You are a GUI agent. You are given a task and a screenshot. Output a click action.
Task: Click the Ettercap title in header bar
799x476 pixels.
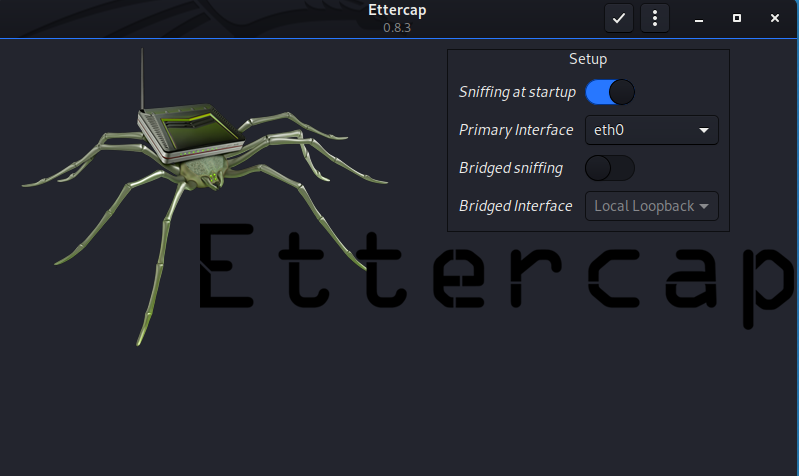pos(397,10)
